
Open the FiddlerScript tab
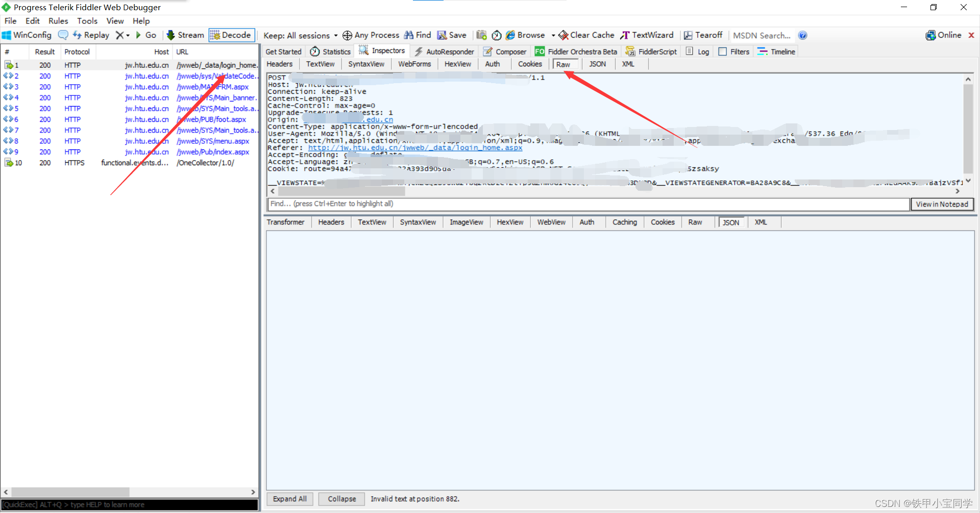651,52
